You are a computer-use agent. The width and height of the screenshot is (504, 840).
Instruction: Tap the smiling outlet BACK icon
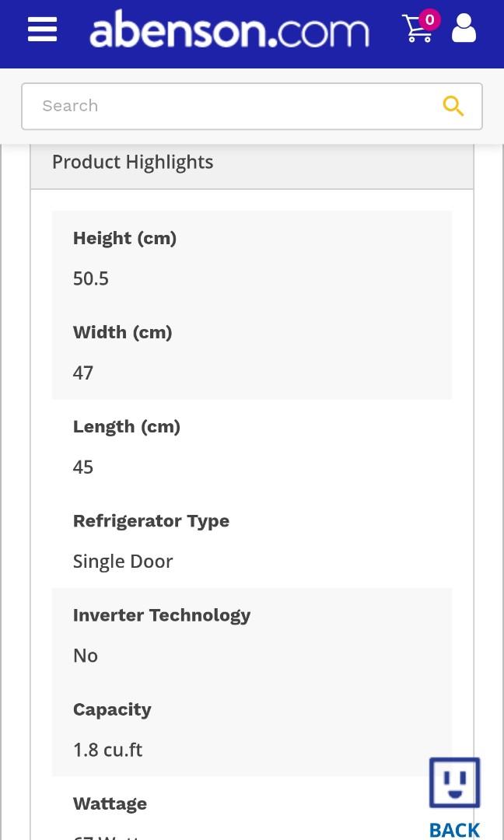(x=454, y=797)
